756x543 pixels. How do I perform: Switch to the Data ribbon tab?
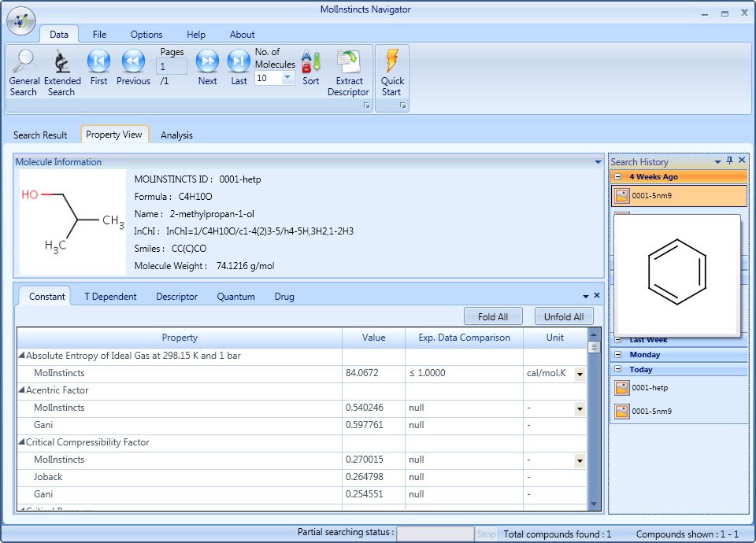pos(59,34)
